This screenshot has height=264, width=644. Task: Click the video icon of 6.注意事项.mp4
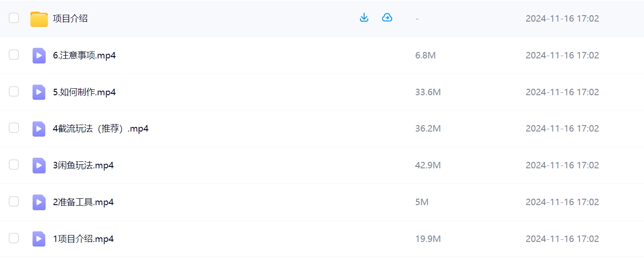pyautogui.click(x=39, y=55)
